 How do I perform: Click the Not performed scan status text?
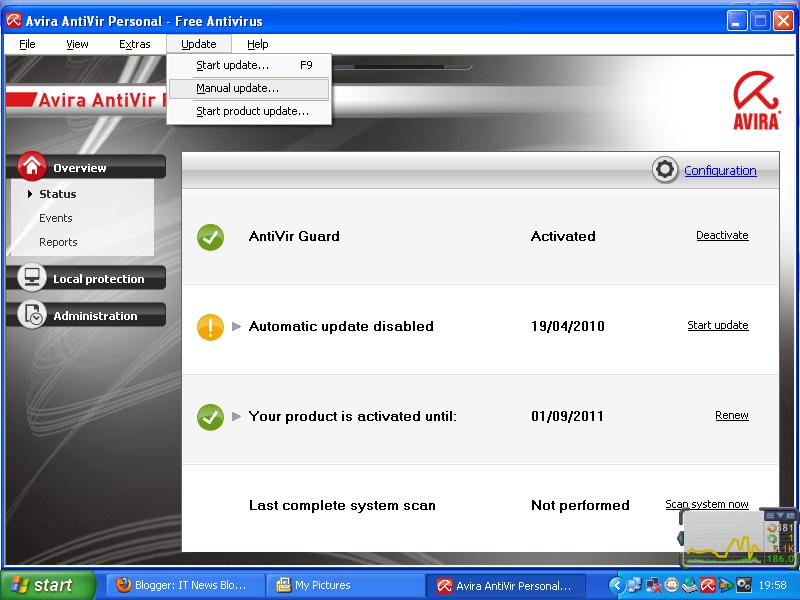tap(580, 505)
